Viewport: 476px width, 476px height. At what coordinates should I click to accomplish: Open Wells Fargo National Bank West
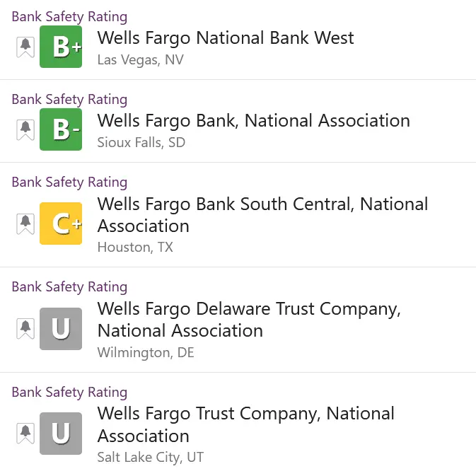point(226,38)
